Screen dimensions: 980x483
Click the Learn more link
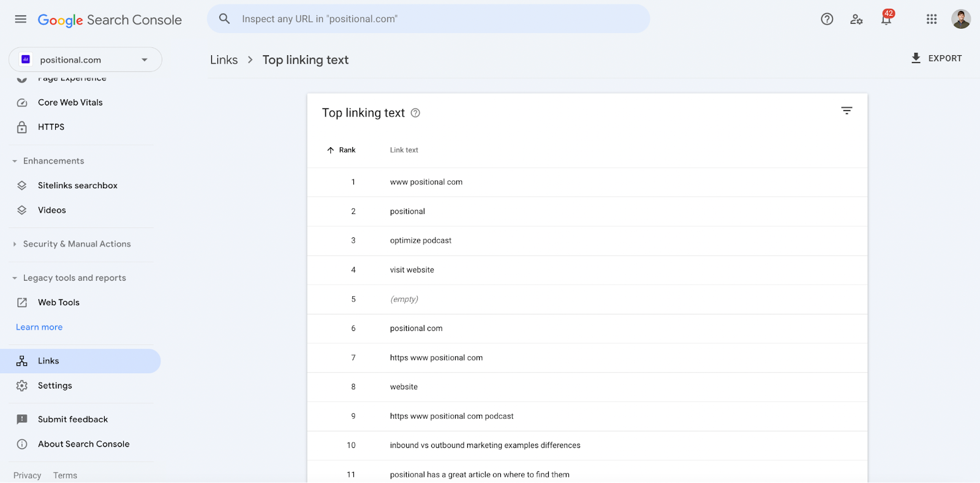coord(39,327)
